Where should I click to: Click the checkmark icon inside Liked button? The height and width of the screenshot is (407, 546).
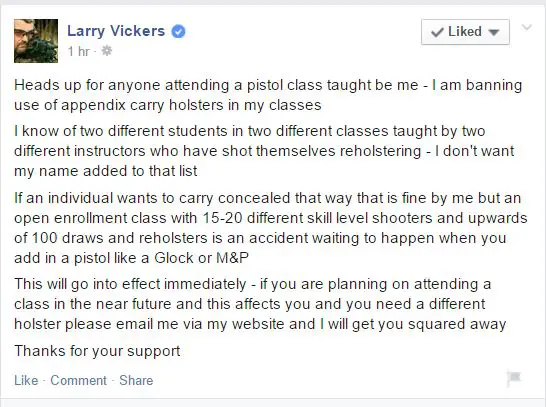[x=437, y=32]
